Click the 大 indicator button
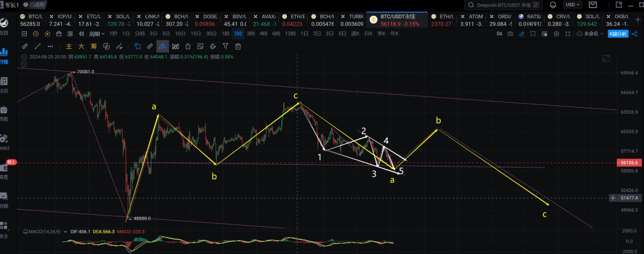The height and width of the screenshot is (254, 644). 81,46
